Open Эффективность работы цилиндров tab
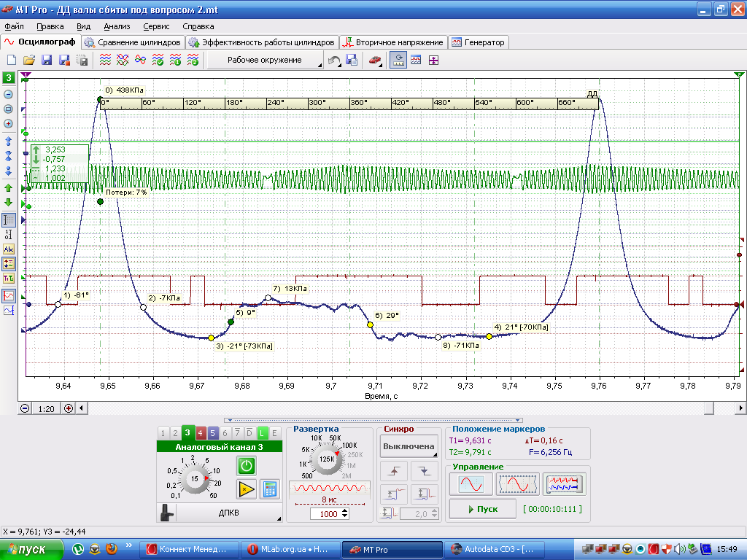 coord(262,42)
